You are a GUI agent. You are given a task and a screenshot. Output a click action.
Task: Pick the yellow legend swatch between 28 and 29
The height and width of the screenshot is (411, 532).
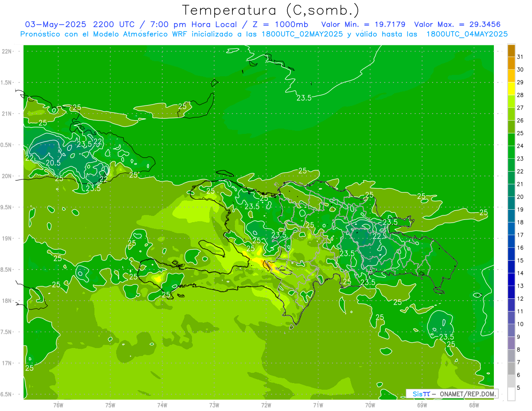pos(511,89)
